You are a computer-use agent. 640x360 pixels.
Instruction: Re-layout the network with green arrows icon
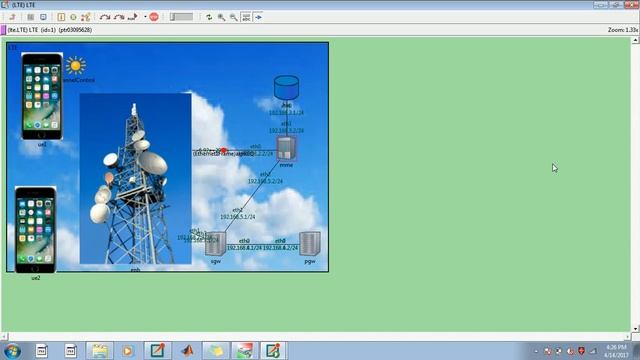point(209,17)
